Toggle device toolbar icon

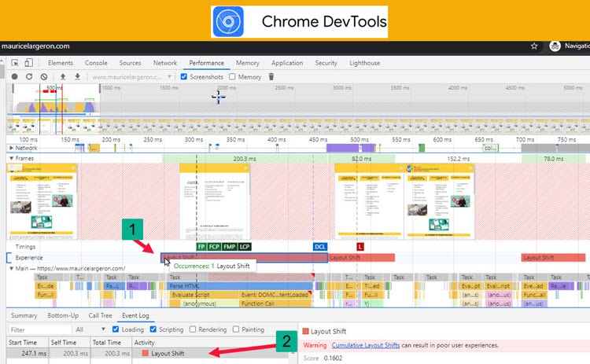click(28, 63)
